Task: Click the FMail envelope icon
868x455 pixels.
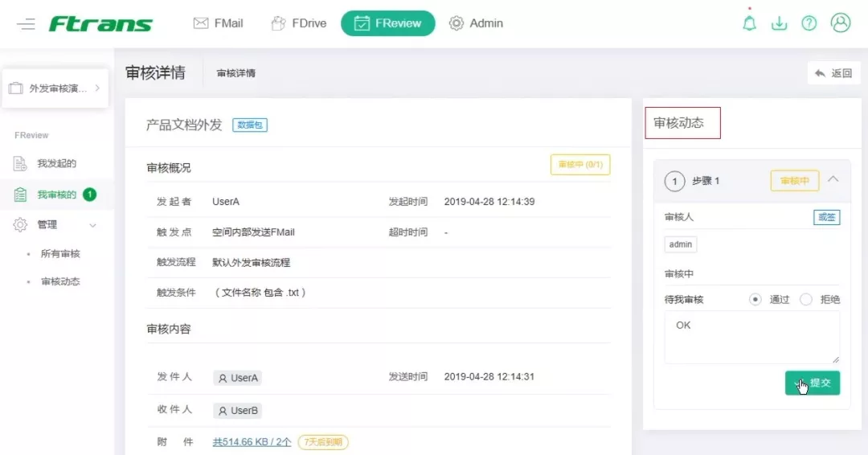Action: click(200, 23)
